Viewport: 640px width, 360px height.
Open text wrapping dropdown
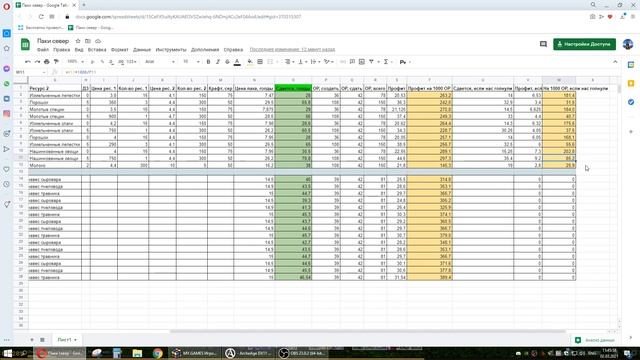(315, 62)
